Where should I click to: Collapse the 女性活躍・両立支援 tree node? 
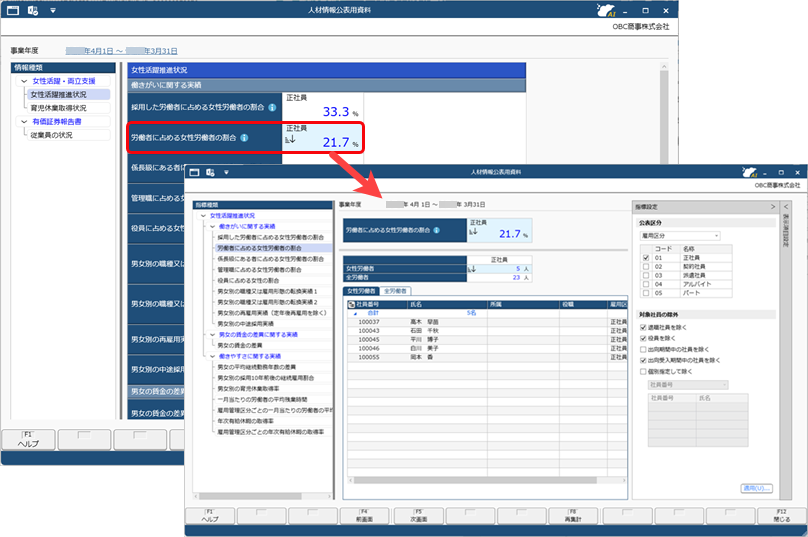click(x=24, y=81)
